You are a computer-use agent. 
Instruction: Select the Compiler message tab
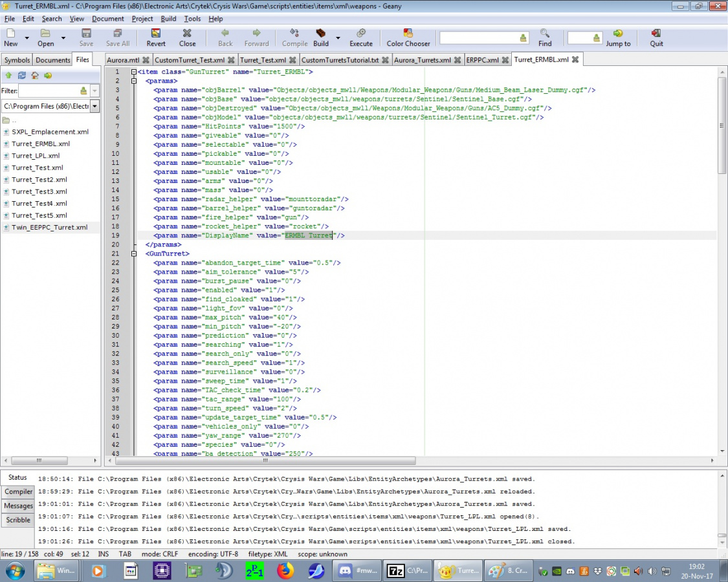(18, 492)
